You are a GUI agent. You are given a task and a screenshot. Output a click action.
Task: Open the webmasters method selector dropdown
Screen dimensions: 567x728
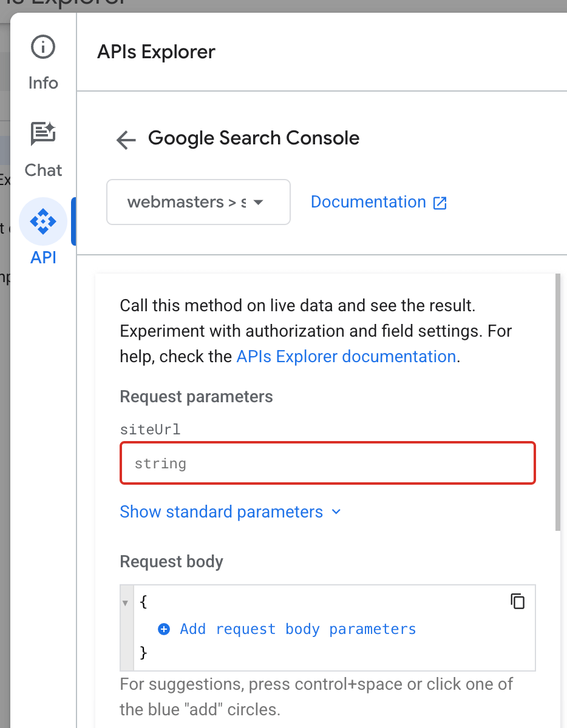(x=198, y=202)
